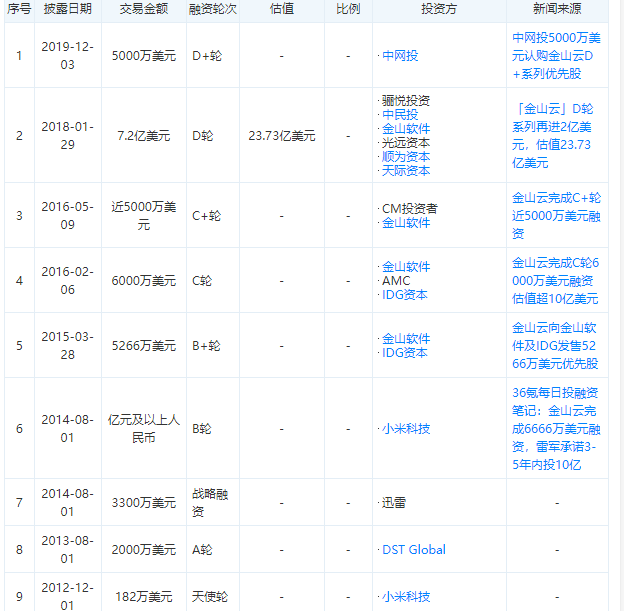The image size is (624, 611).
Task: Select column header 投资方
Action: click(439, 9)
